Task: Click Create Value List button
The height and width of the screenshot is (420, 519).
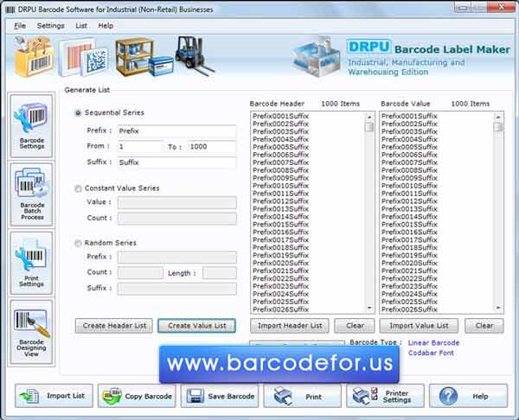Action: [196, 326]
